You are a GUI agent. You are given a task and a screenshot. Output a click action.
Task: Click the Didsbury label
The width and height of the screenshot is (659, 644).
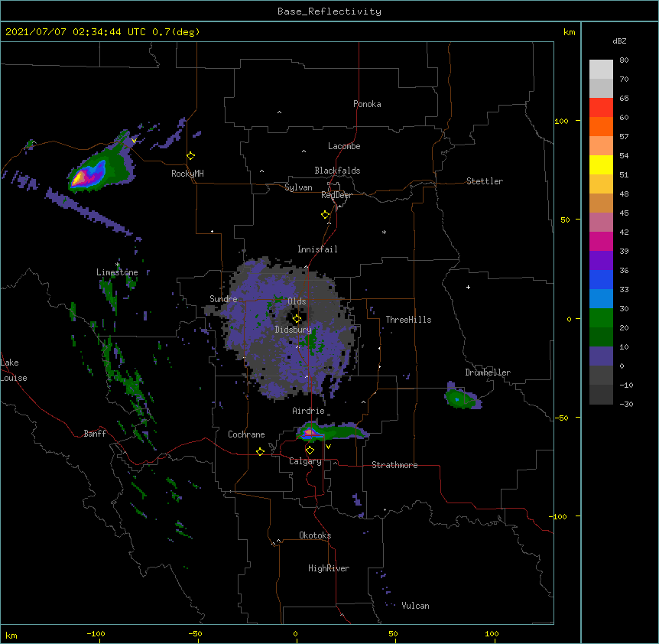[x=293, y=330]
